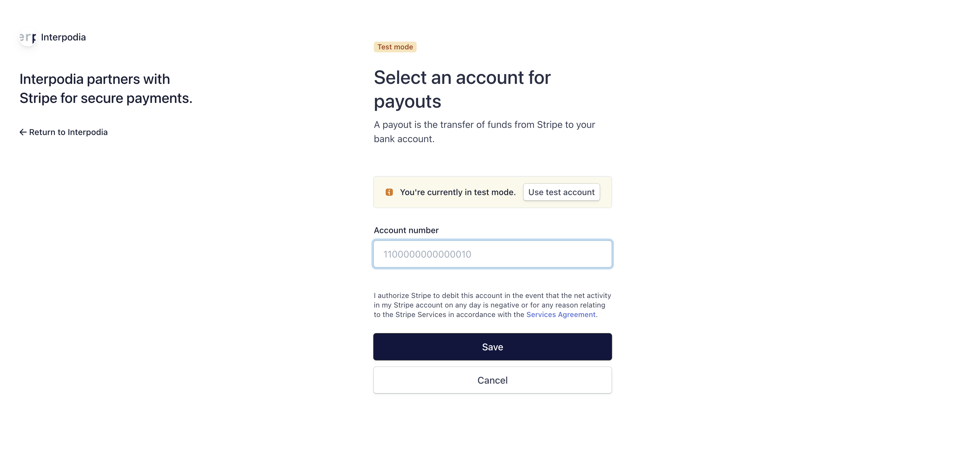
Task: Click the Account number field label
Action: [406, 230]
